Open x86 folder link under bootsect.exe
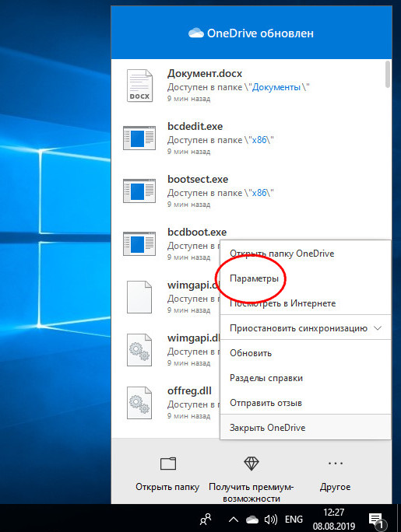This screenshot has width=401, height=532. point(259,193)
